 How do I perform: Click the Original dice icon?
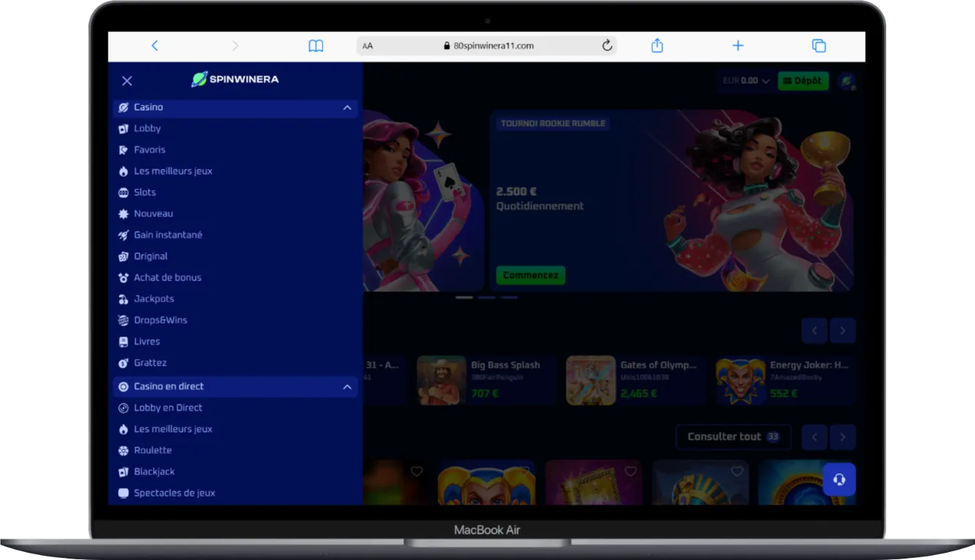click(x=123, y=256)
